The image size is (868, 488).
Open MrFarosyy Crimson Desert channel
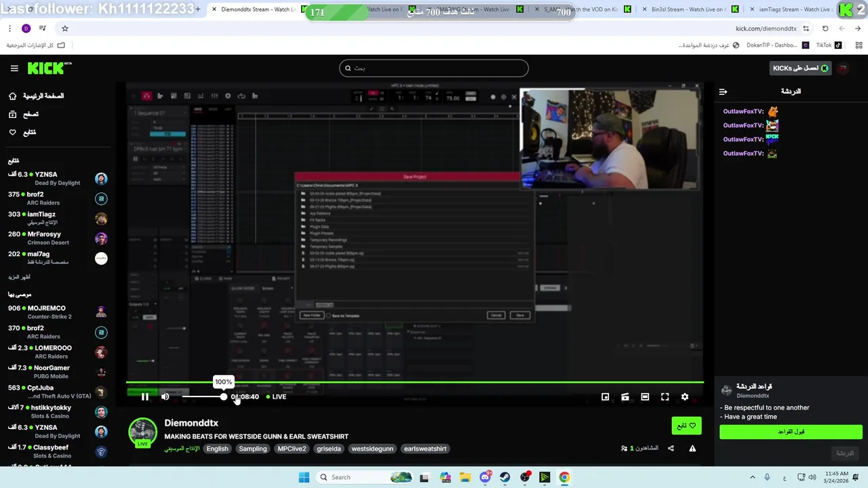(x=58, y=238)
